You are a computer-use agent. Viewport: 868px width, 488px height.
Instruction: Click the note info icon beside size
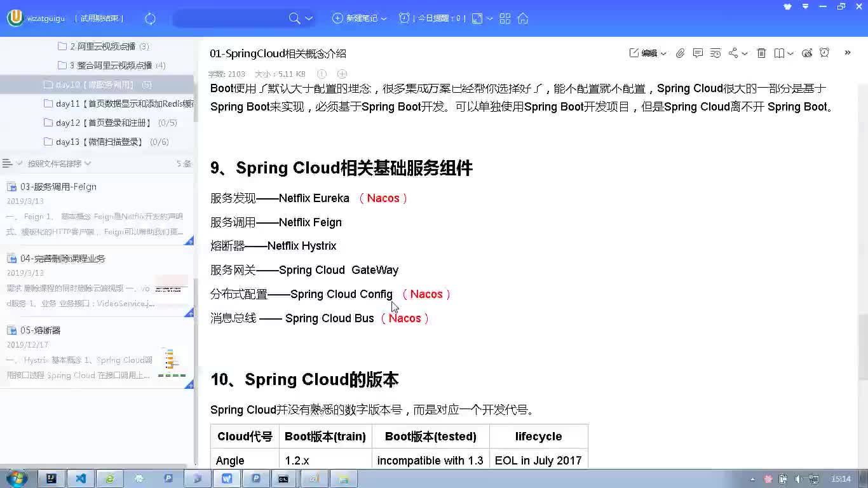[322, 74]
